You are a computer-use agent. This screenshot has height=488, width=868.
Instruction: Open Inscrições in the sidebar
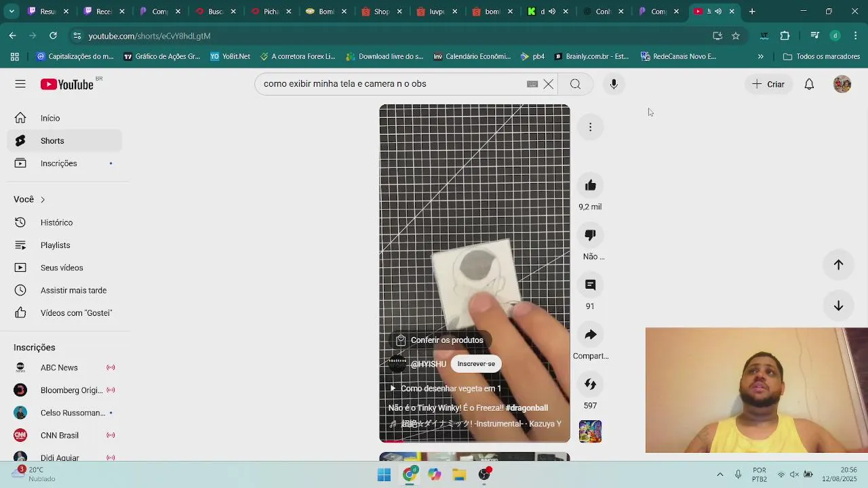pyautogui.click(x=65, y=163)
